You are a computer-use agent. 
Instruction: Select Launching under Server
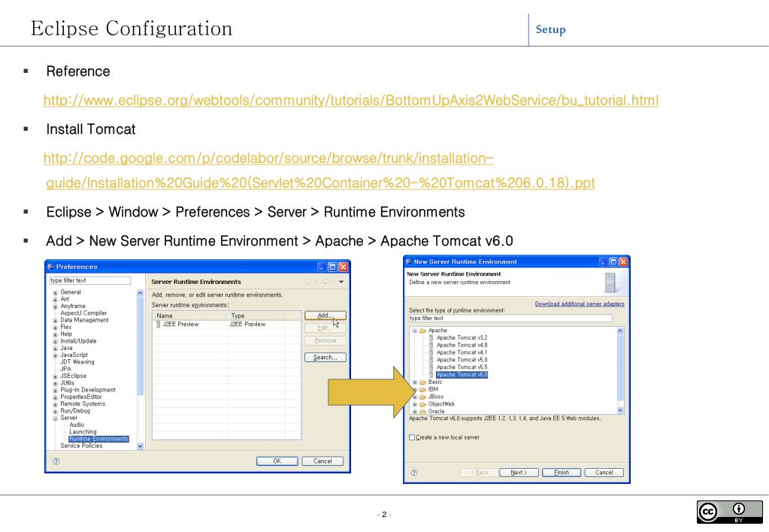click(x=83, y=432)
